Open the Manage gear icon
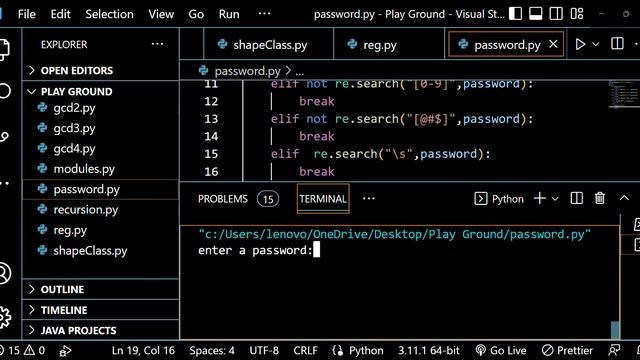The image size is (640, 360). (4, 317)
